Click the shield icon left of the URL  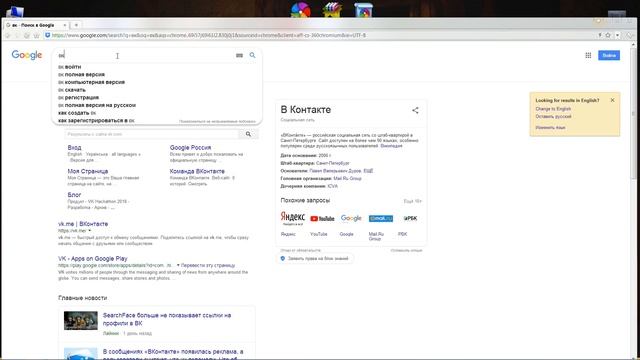48,36
